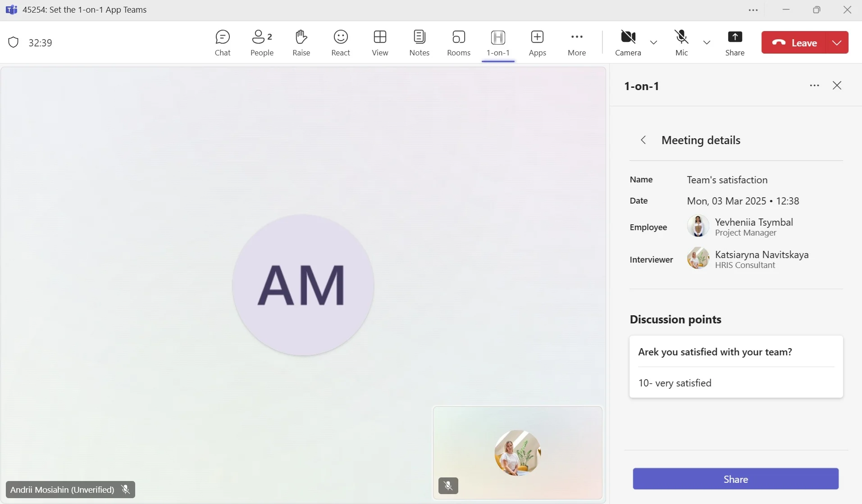Change the meeting View layout
Screen dimensions: 862x504
[x=380, y=43]
